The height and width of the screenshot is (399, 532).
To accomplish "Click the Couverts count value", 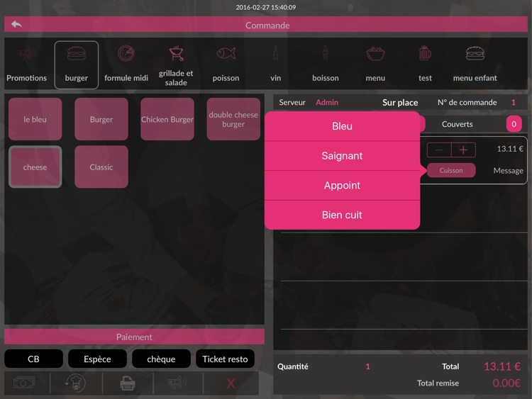I will [514, 124].
